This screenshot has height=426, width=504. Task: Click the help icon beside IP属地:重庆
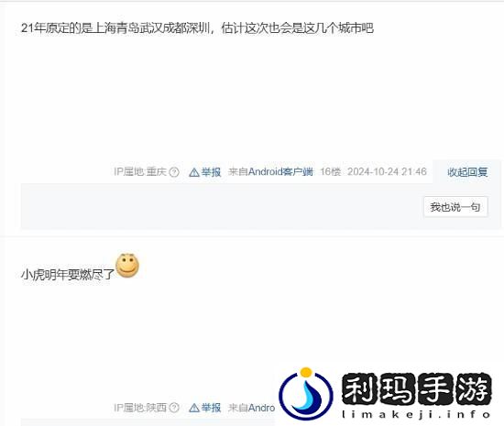[174, 172]
